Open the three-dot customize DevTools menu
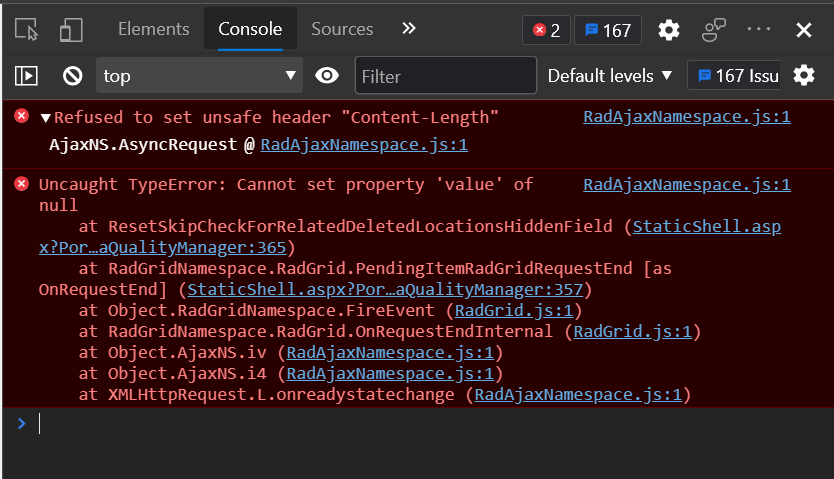This screenshot has height=479, width=834. (x=759, y=29)
